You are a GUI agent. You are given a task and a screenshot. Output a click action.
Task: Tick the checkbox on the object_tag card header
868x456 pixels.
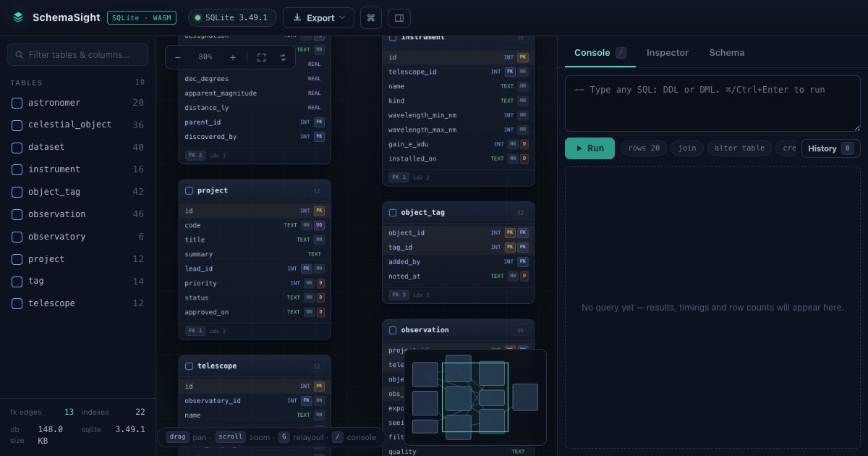coord(393,213)
